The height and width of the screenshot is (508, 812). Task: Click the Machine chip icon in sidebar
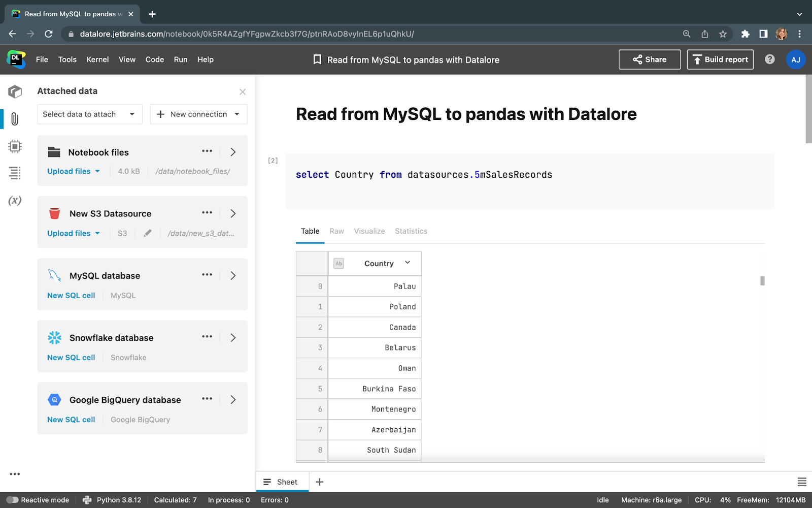point(15,147)
